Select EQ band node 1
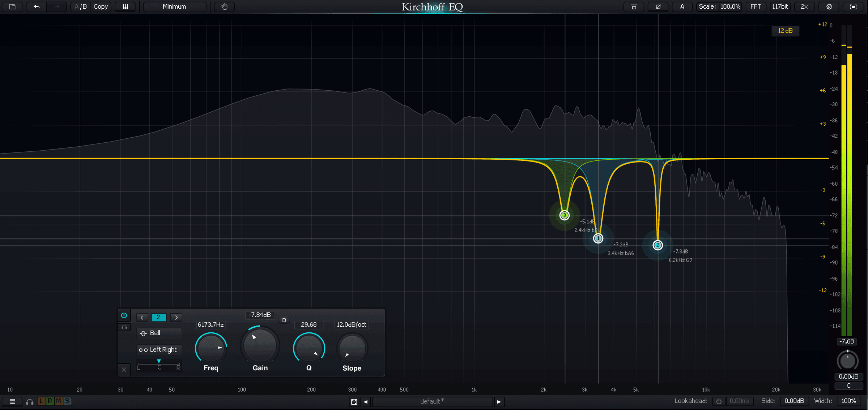Screen dimensions: 868x410 (x=598, y=238)
